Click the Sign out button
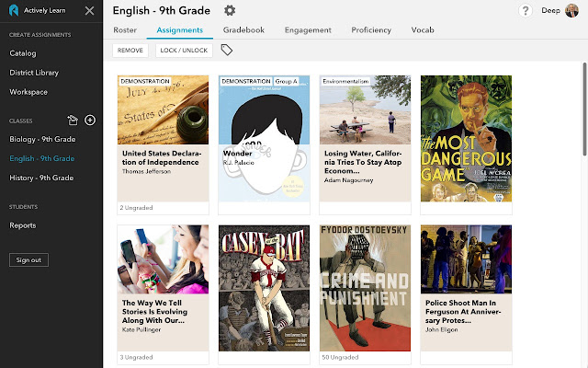 28,259
